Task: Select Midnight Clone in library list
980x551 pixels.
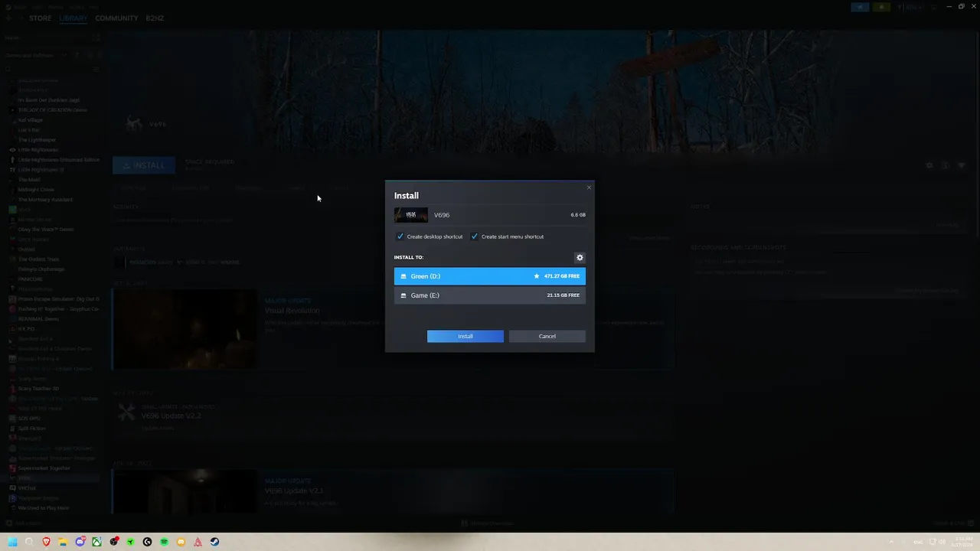Action: [36, 190]
